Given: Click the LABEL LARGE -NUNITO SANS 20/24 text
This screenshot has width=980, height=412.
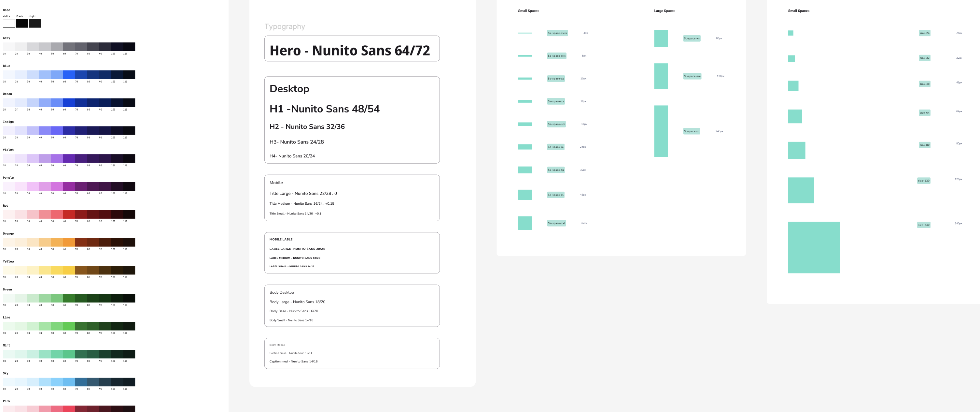Looking at the screenshot, I should pos(297,249).
